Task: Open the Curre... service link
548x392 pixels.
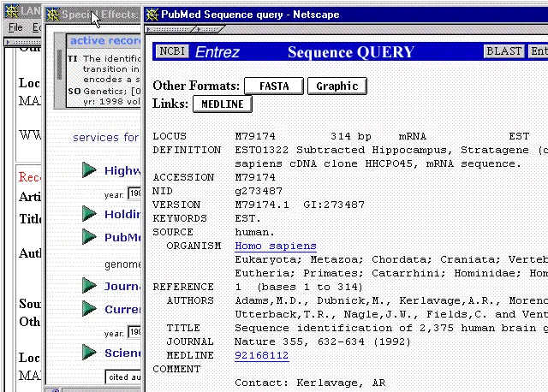Action: tap(122, 309)
